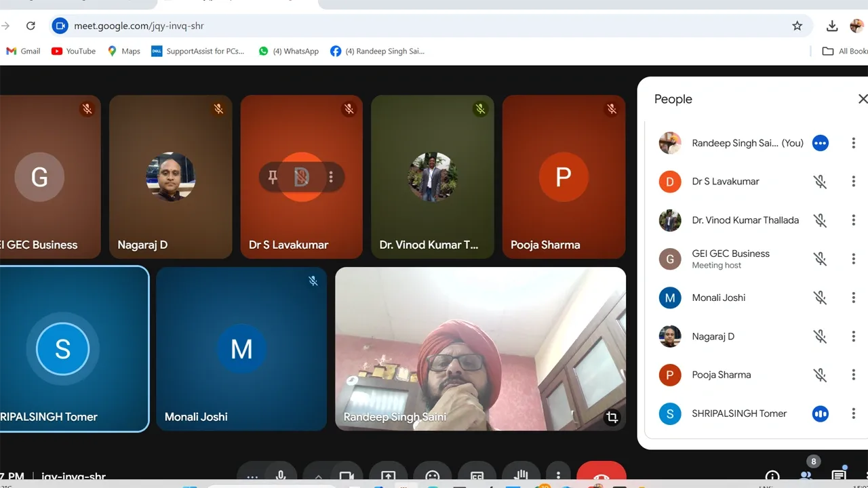
Task: Bookmark this page with the star icon
Action: click(x=797, y=26)
